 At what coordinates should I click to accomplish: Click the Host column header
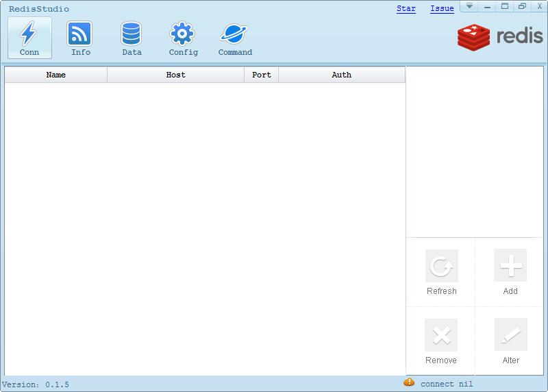pyautogui.click(x=176, y=75)
